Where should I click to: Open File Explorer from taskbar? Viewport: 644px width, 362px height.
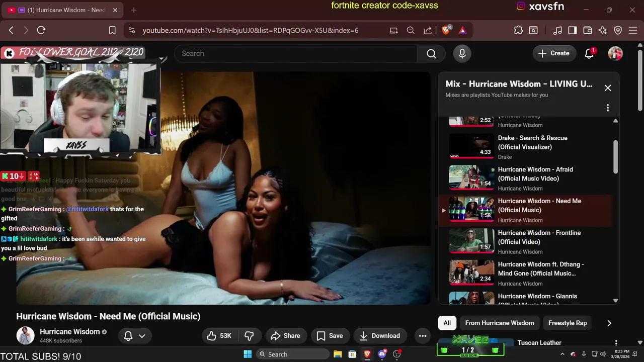tap(338, 354)
